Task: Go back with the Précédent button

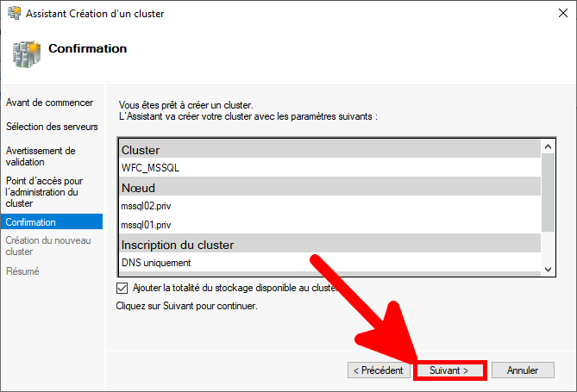Action: tap(379, 370)
